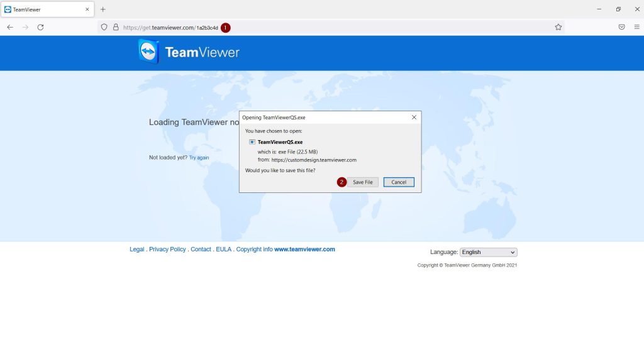Reload the page with the refresh icon

(x=40, y=27)
